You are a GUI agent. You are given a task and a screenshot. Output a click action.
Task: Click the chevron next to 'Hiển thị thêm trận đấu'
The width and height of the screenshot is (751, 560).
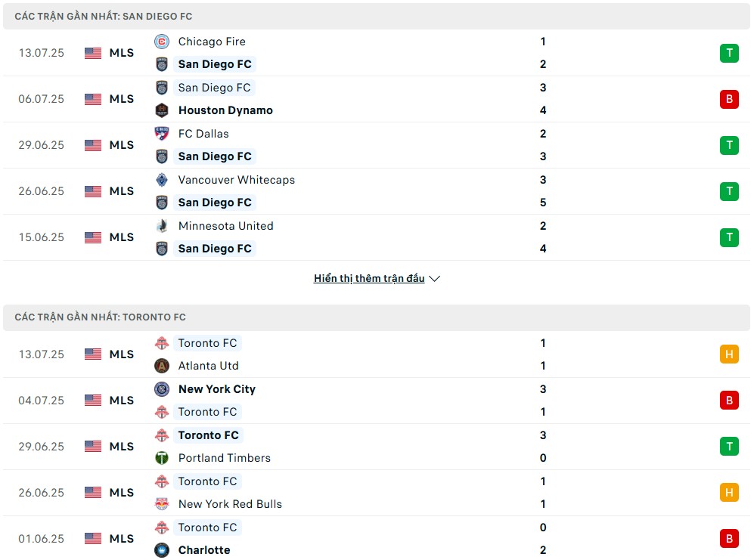tap(434, 279)
